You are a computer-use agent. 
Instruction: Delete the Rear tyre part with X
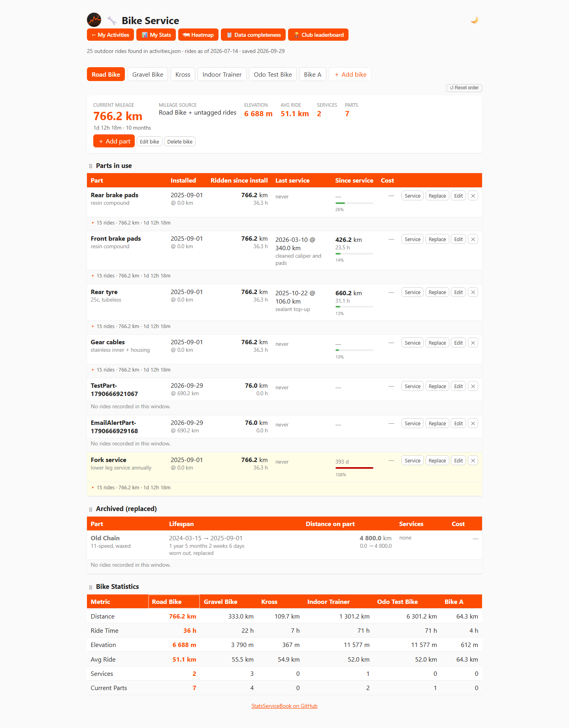tap(473, 292)
